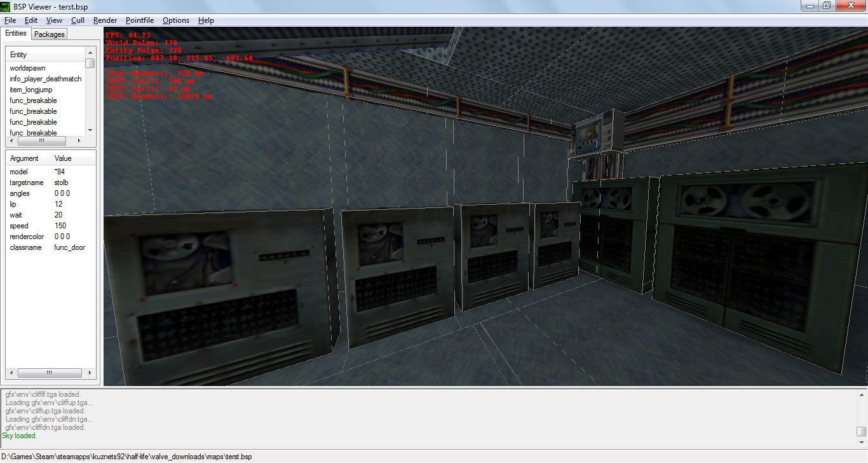The image size is (868, 463).
Task: Click the classname value func_door
Action: [70, 247]
